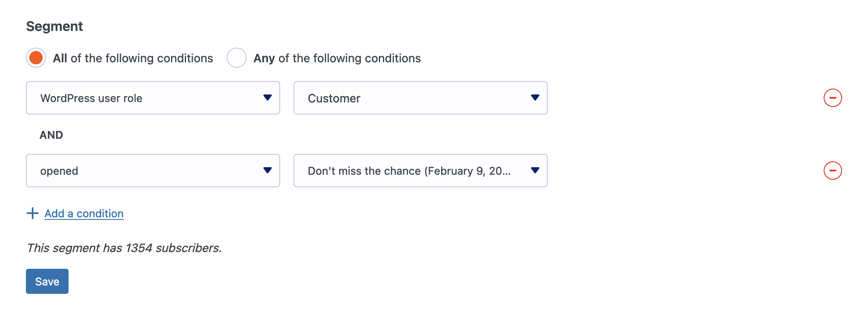Select the Any of the following conditions radio
Screen dimensions: 868x316
(237, 58)
